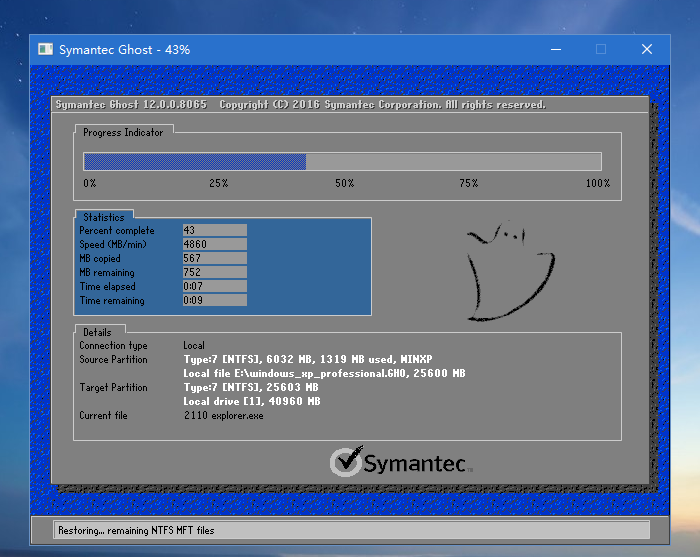Click the Details group label
Screen dimensions: 700x557
tap(97, 333)
